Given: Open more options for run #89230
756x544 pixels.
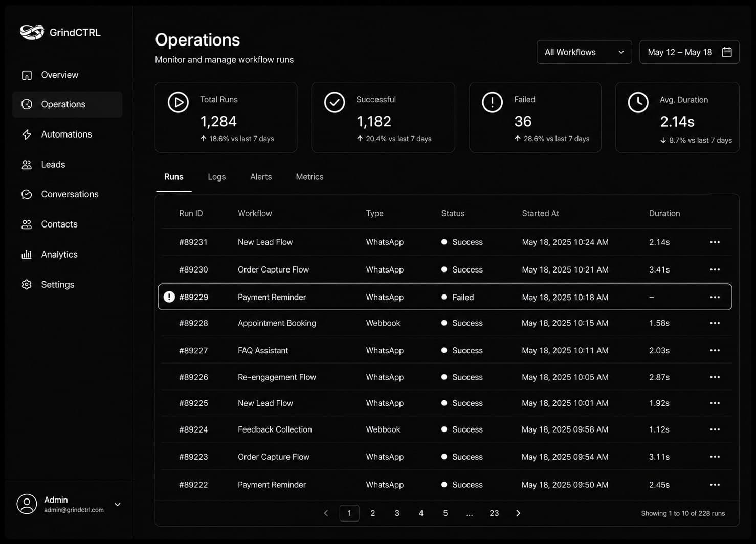Looking at the screenshot, I should pyautogui.click(x=715, y=269).
